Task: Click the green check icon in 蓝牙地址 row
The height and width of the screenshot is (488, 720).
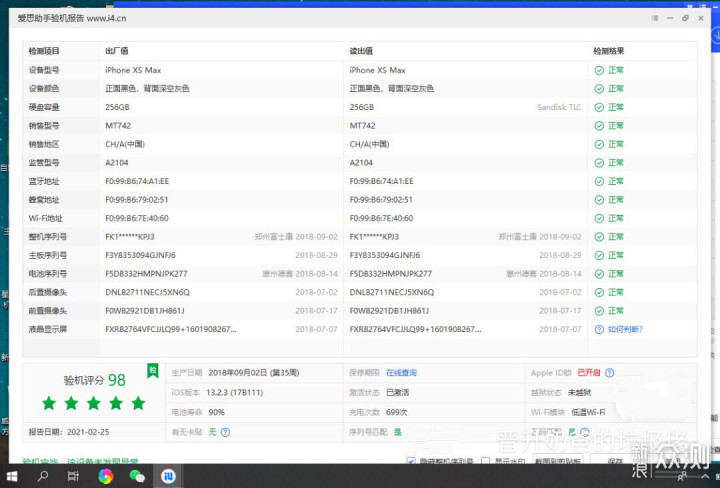Action: tap(599, 181)
